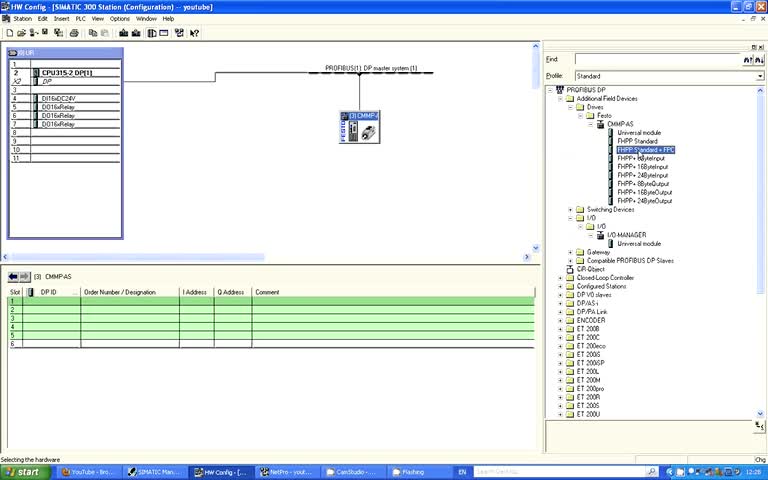Click the Find text field
This screenshot has height=480, width=768.
pos(659,59)
